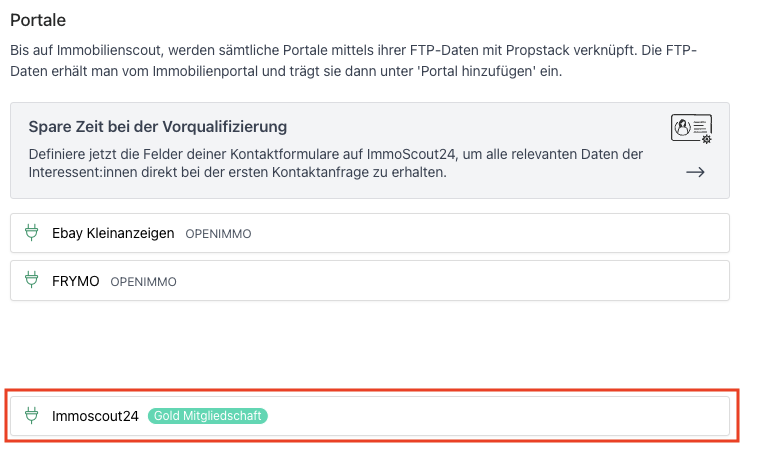
Task: Click the plug icon beside Immoscout24
Action: 31,416
